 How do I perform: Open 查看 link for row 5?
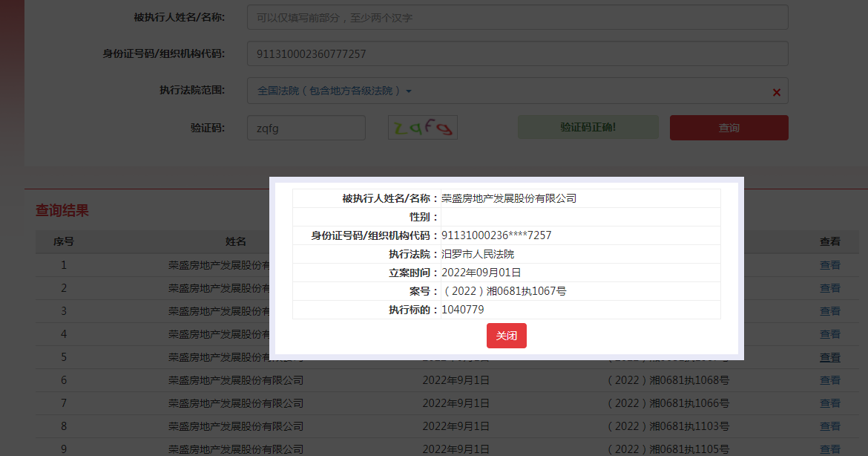pyautogui.click(x=830, y=357)
